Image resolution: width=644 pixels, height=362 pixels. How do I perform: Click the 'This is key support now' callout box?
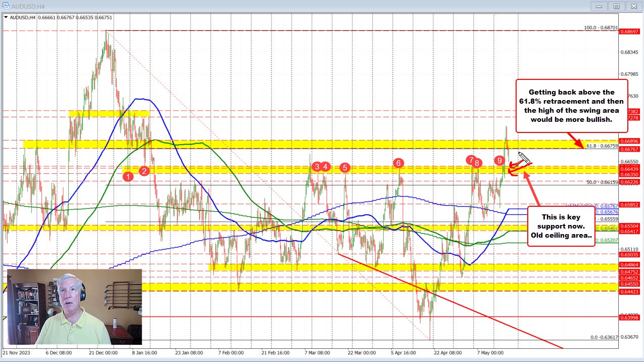coord(561,227)
